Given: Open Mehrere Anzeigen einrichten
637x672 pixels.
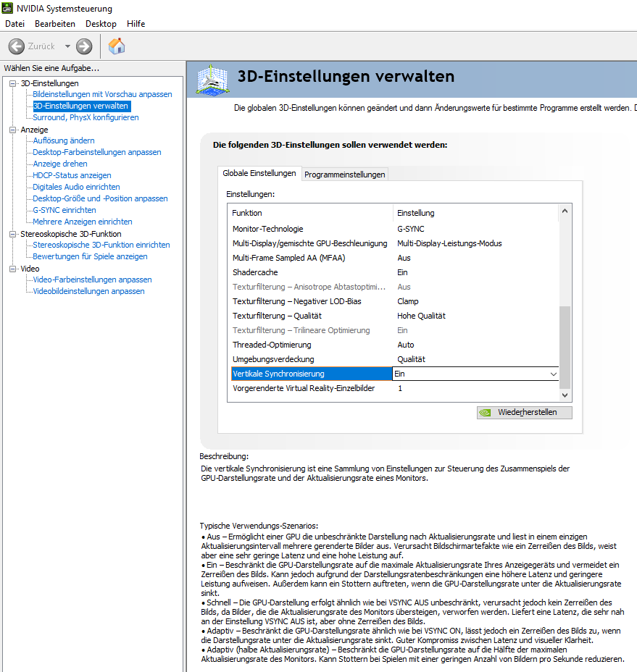Looking at the screenshot, I should tap(83, 222).
